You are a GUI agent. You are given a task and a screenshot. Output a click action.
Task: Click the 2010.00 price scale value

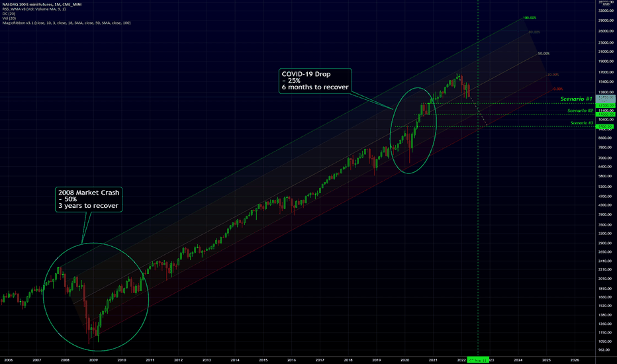click(x=605, y=279)
